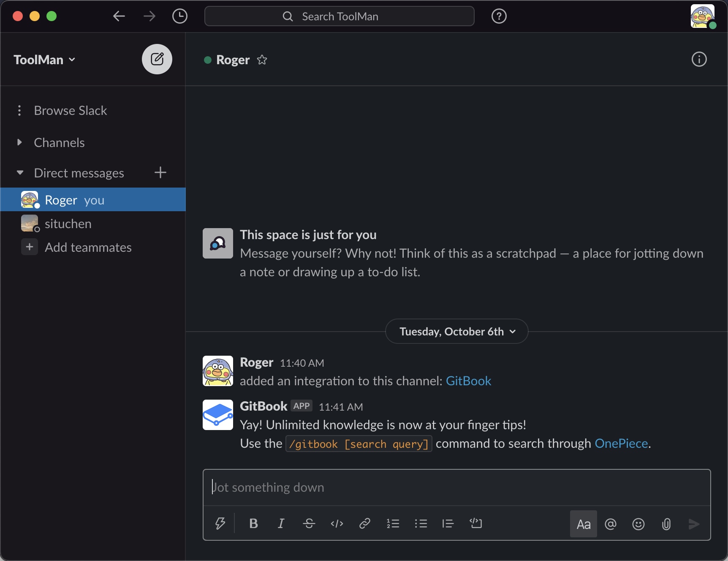Start a bulleted list
The image size is (728, 561).
[421, 524]
